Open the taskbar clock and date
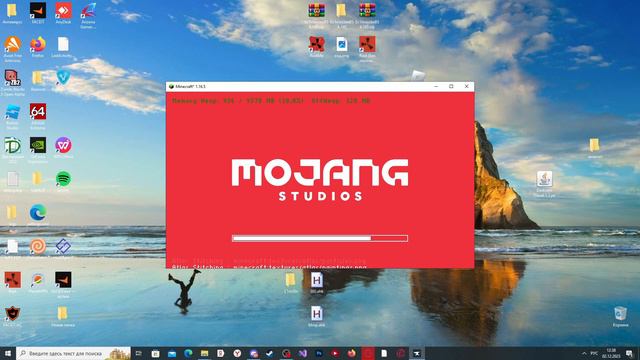This screenshot has width=640, height=360. (x=611, y=353)
